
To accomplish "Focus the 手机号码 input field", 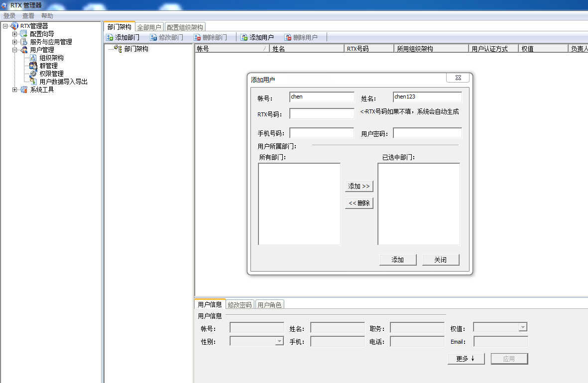I will pos(322,133).
